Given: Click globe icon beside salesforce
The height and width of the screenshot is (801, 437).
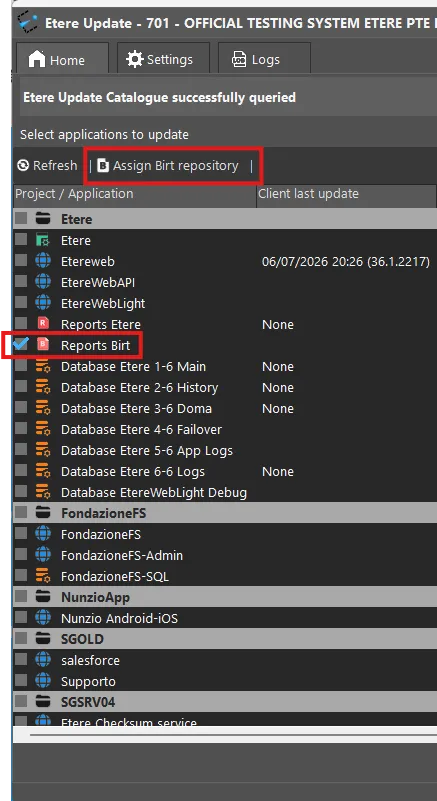Looking at the screenshot, I should tap(43, 660).
